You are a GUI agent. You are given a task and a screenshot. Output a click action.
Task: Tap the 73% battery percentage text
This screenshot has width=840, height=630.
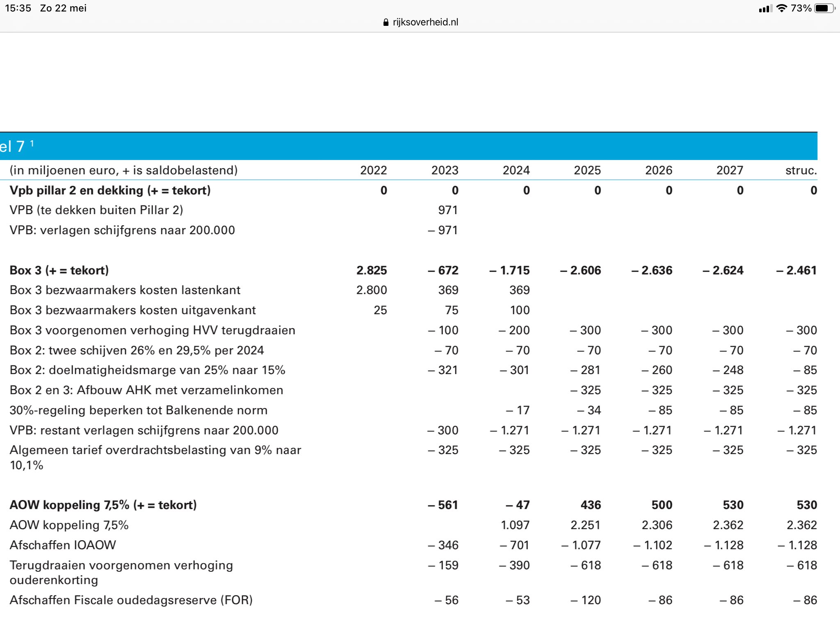coord(801,8)
